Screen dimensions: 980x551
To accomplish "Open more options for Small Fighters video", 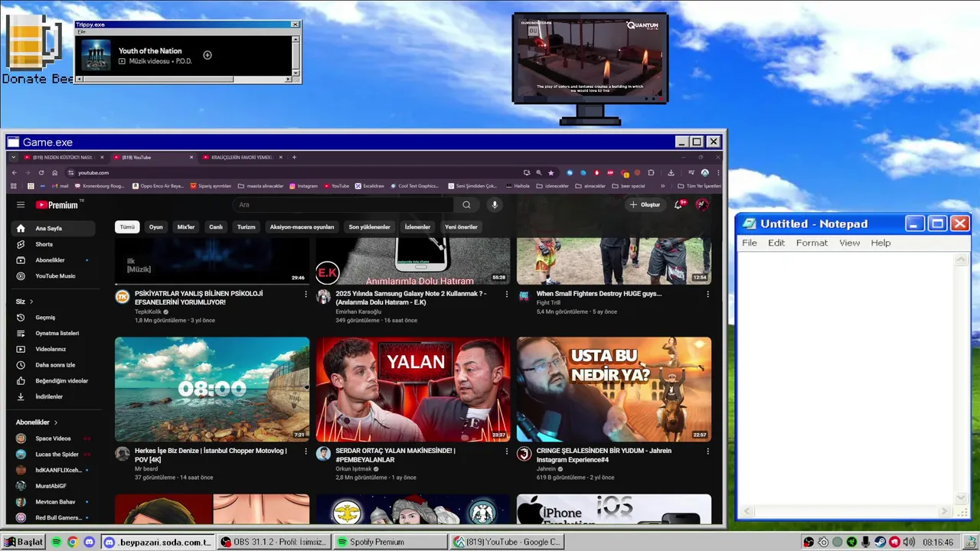I will [707, 294].
